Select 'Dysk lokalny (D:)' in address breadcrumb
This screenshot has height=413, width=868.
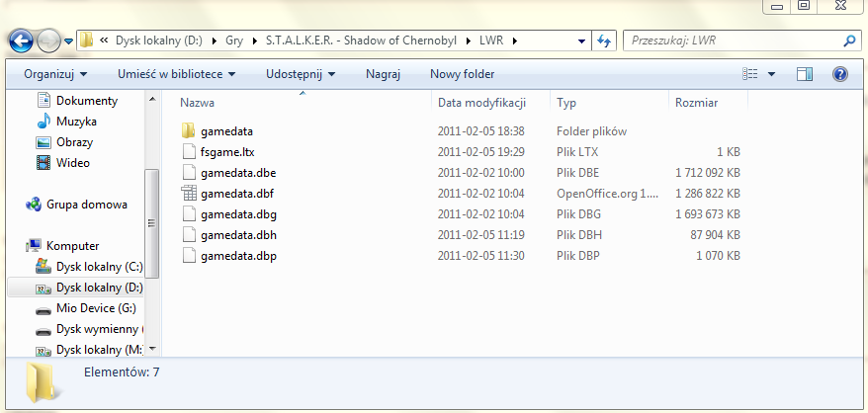click(x=158, y=41)
